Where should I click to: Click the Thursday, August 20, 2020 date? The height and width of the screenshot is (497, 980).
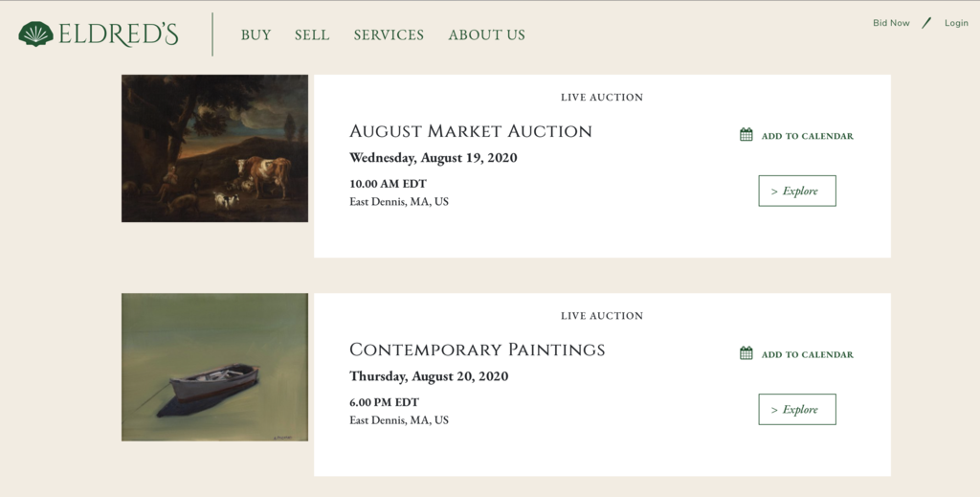tap(429, 376)
